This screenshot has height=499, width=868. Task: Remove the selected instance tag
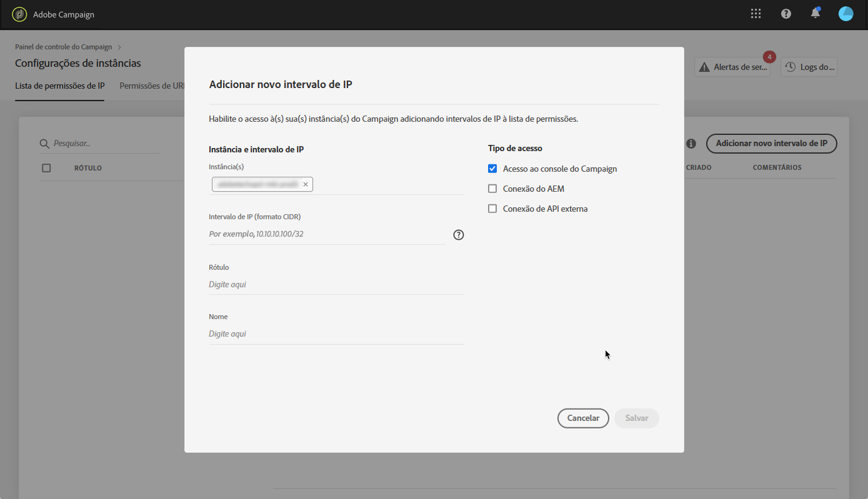click(x=306, y=184)
